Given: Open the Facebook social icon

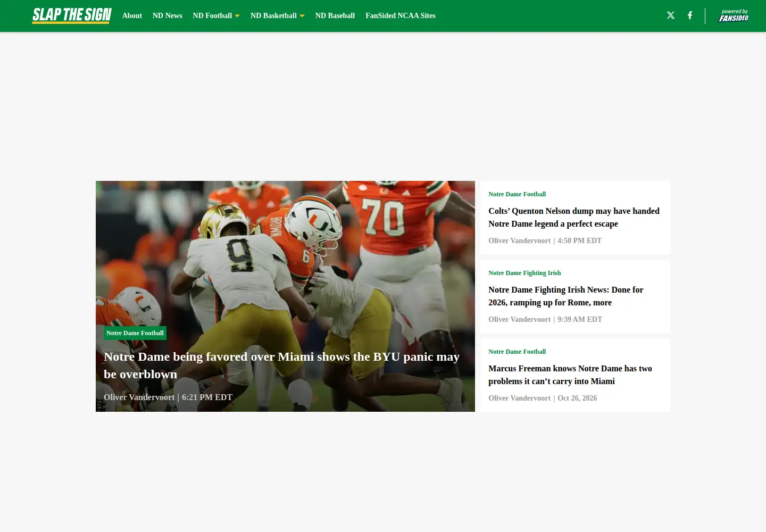Looking at the screenshot, I should coord(690,15).
